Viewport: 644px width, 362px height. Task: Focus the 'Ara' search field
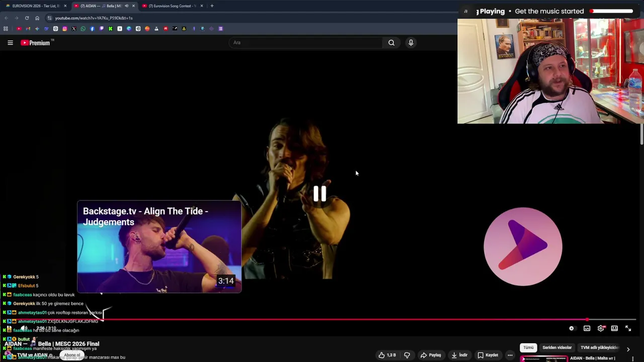306,43
